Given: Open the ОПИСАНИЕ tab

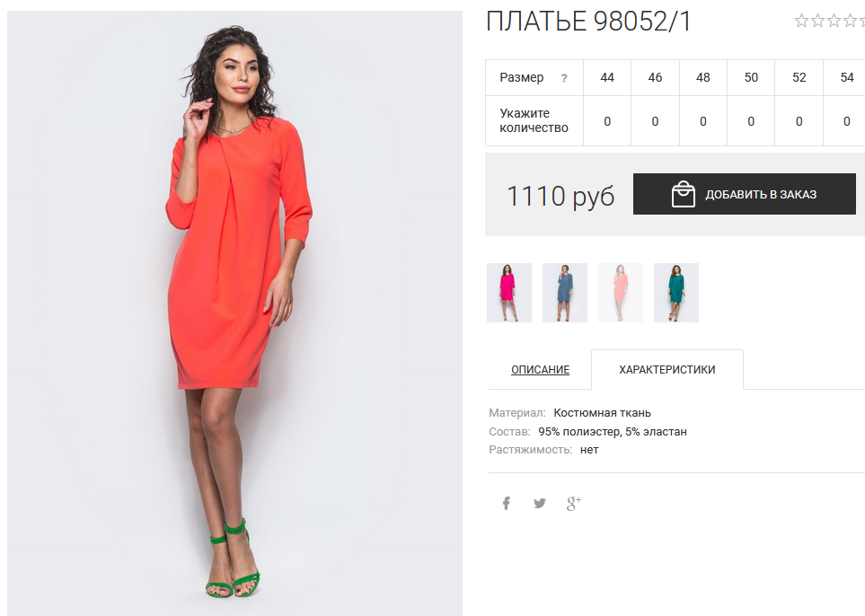Looking at the screenshot, I should tap(540, 369).
